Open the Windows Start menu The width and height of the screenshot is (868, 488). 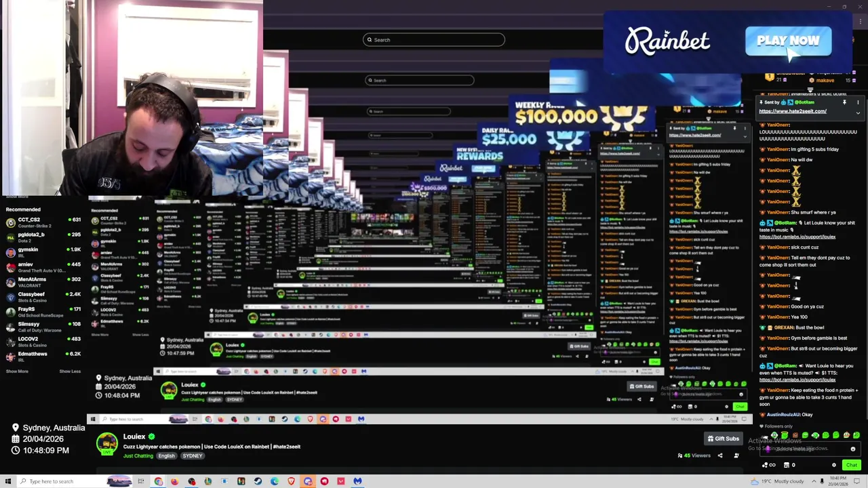[x=8, y=481]
